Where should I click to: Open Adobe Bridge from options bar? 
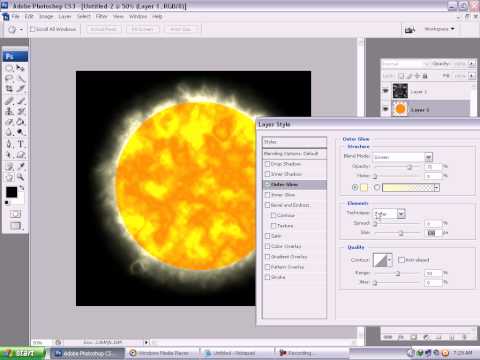pos(410,30)
